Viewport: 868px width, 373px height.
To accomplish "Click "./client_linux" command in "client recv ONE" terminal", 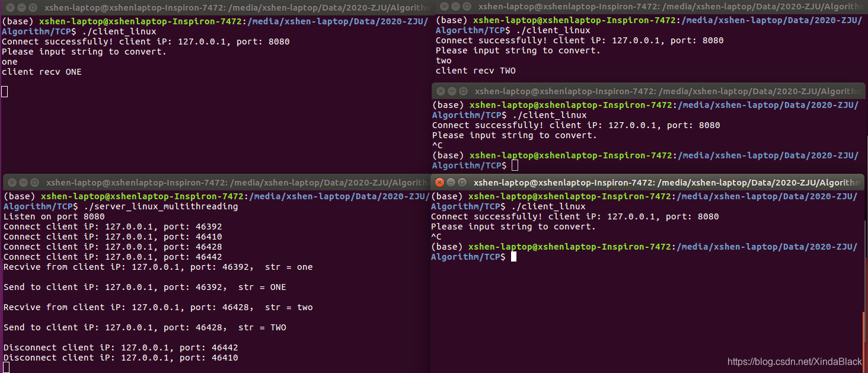I will coord(119,31).
